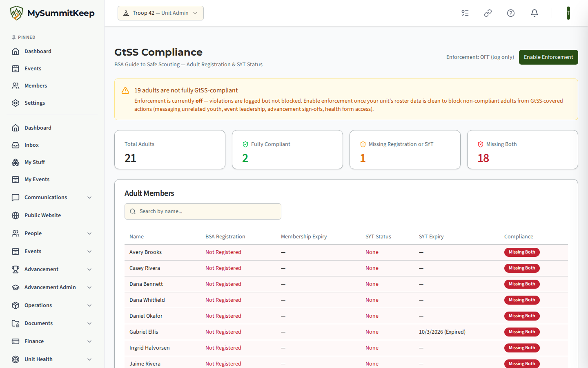Expand the Communications menu chevron
This screenshot has height=368, width=588.
click(89, 197)
